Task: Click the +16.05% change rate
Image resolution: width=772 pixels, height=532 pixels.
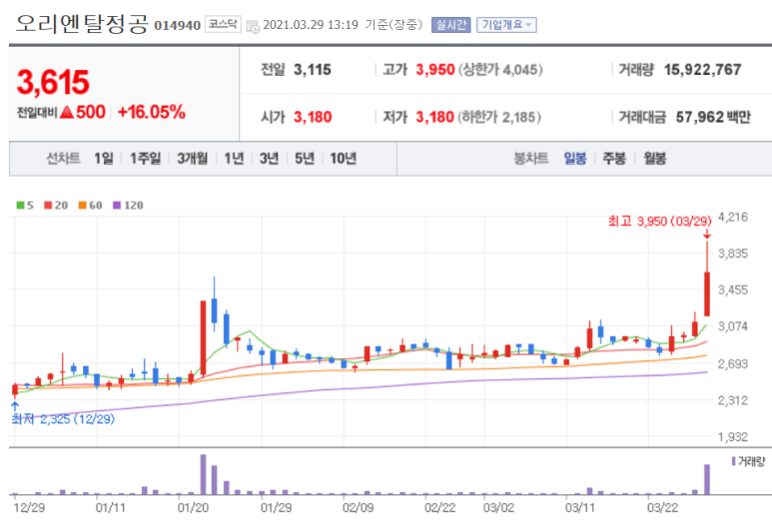Action: (152, 112)
